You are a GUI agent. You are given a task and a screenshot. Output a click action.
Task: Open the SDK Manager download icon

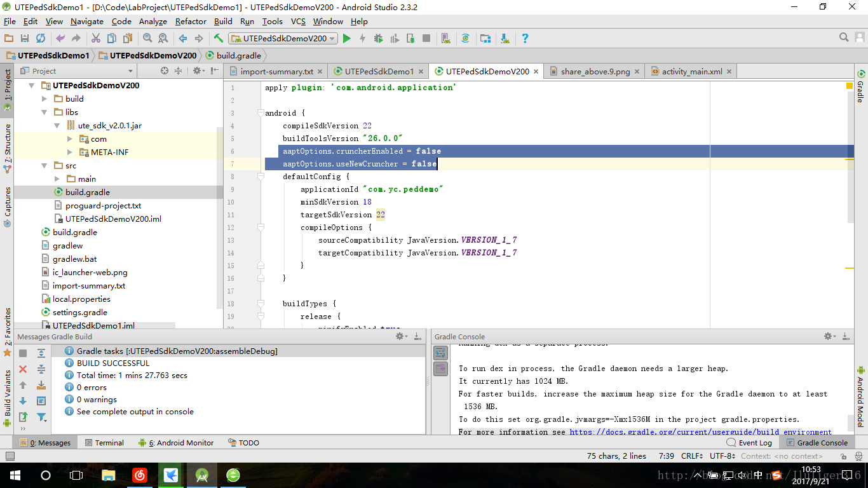click(x=505, y=38)
